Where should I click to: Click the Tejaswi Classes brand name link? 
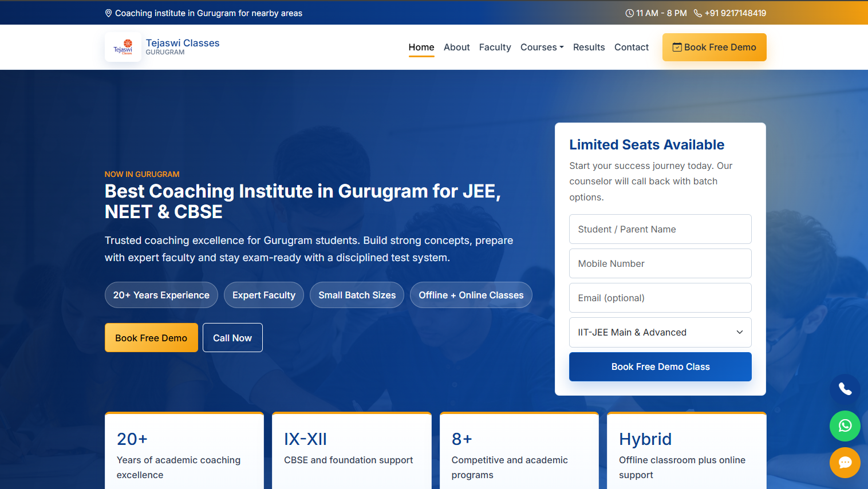(x=183, y=43)
